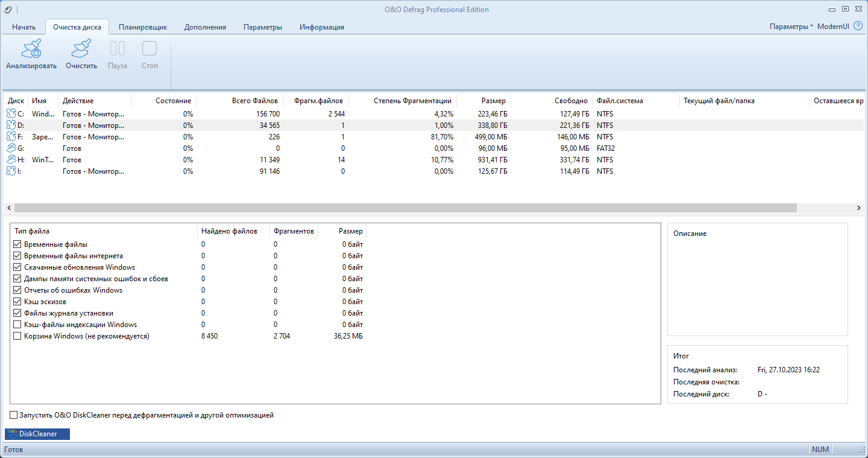
Task: Select the I: drive row
Action: 434,171
